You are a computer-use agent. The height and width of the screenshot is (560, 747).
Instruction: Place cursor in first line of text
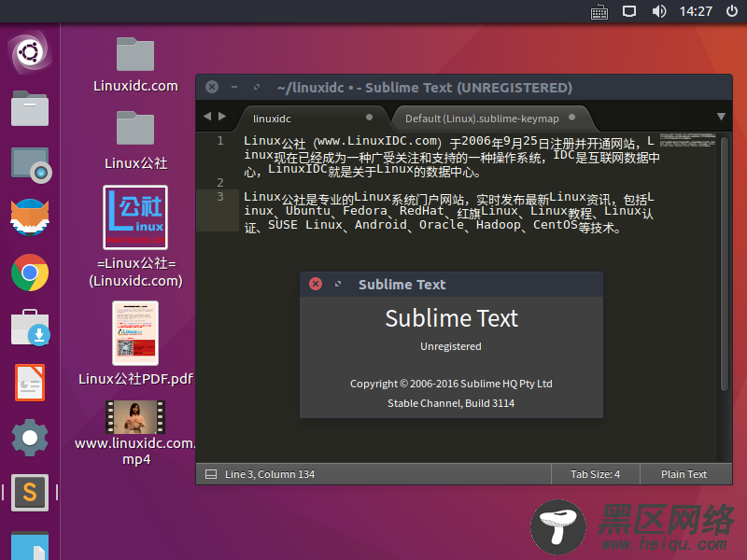pos(448,142)
